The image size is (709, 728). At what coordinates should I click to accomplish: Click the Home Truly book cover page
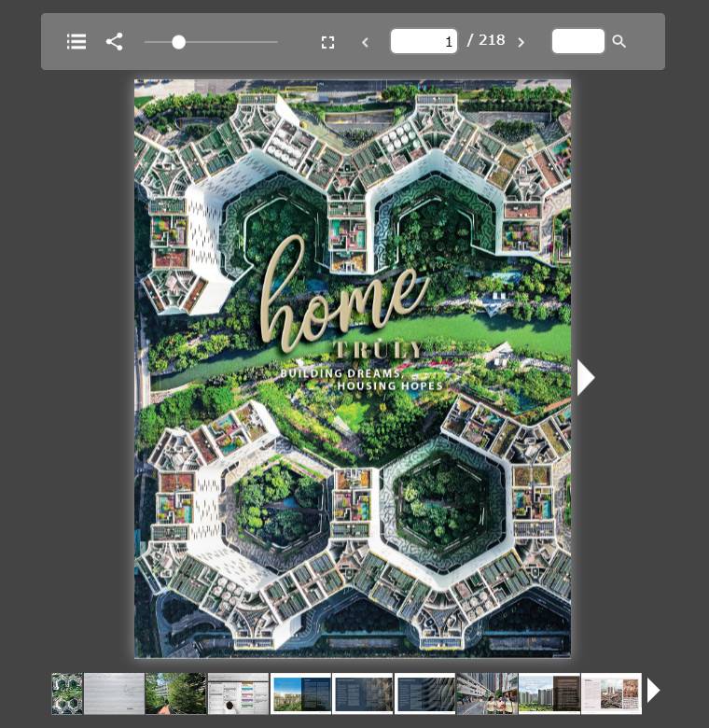click(x=353, y=369)
